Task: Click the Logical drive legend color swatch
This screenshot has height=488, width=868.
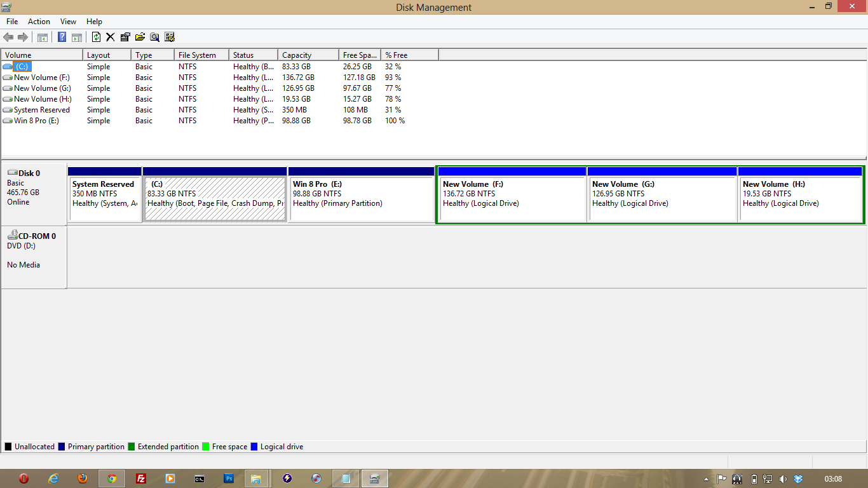Action: tap(254, 446)
